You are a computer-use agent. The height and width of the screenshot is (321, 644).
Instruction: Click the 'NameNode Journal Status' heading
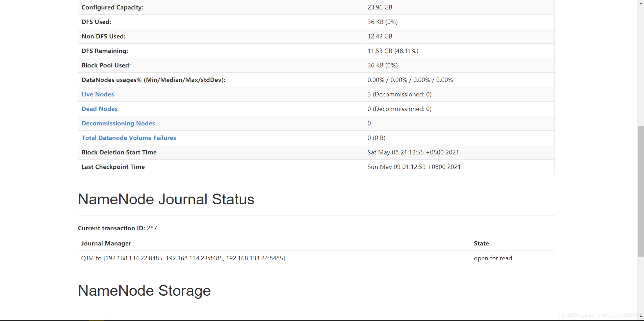pyautogui.click(x=166, y=199)
